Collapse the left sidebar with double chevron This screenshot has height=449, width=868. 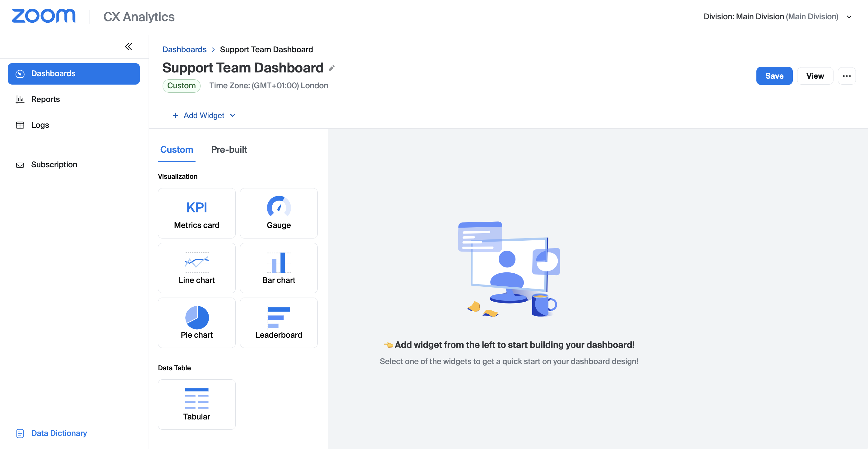(x=128, y=47)
